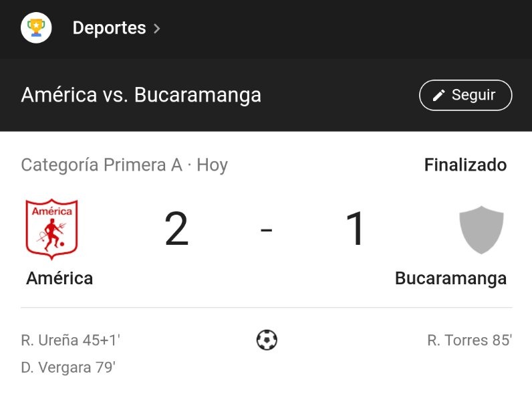Screen dimensions: 532x396
Task: Click the pencil icon in Seguir
Action: tap(438, 96)
